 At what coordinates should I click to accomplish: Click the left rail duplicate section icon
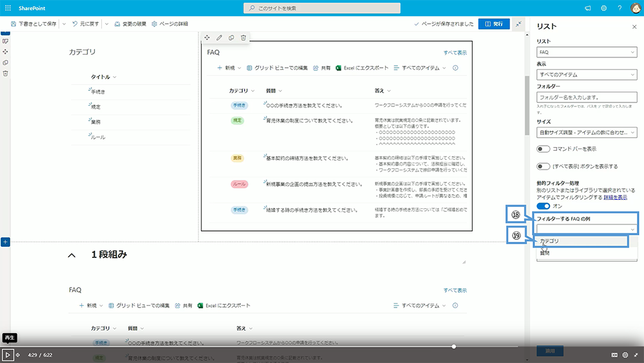point(5,63)
